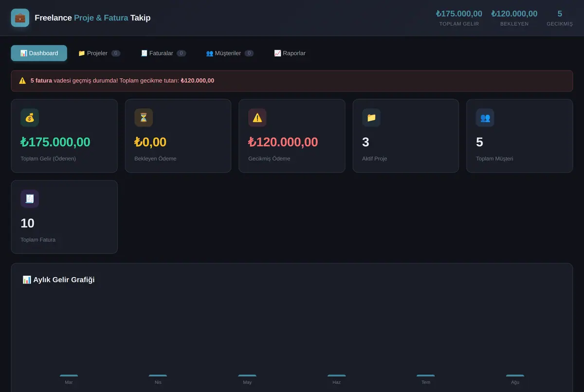Click the chart icon beside Aylık Gelir Grafiği

click(27, 280)
